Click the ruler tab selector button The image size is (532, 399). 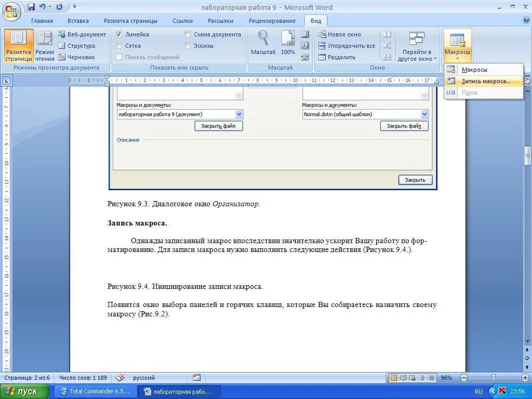[6, 81]
